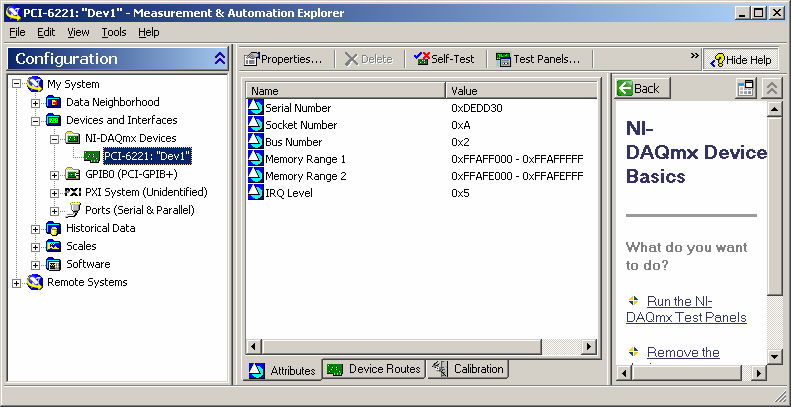Select Memory Range 1 attribute icon

[x=256, y=159]
